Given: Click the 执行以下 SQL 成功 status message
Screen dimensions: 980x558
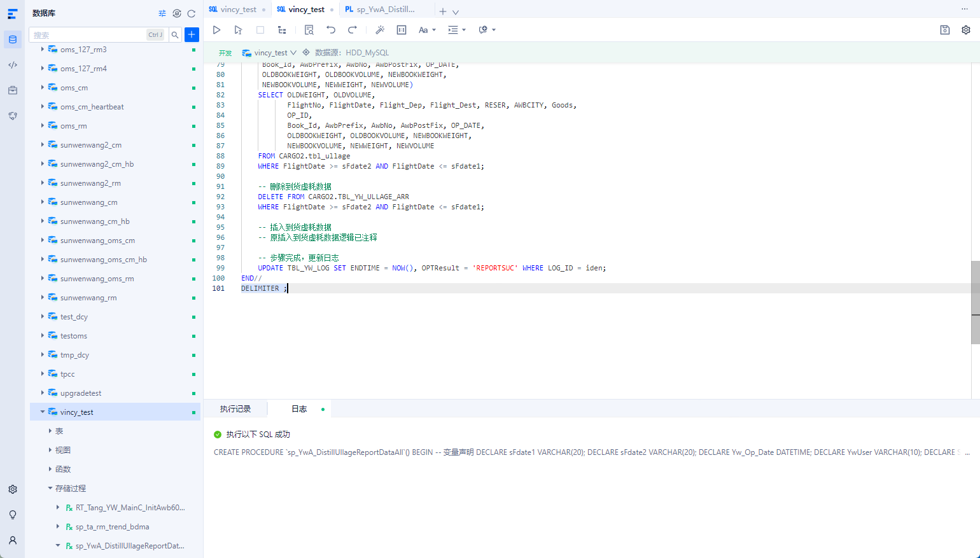Looking at the screenshot, I should pos(258,435).
